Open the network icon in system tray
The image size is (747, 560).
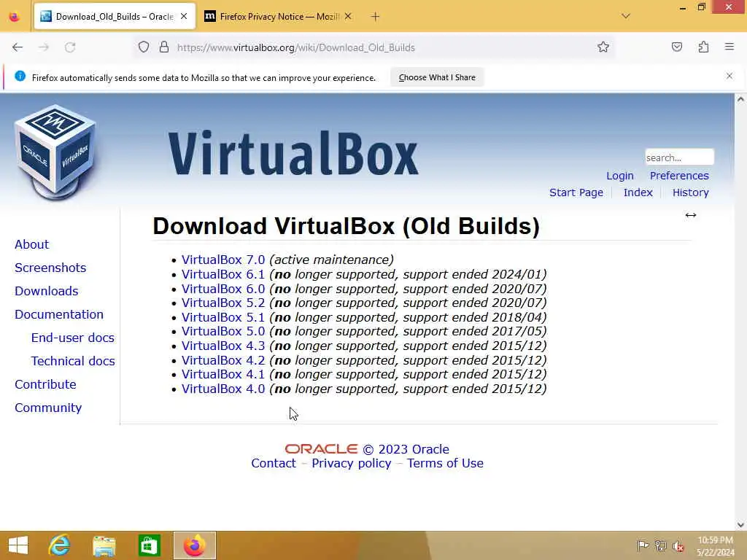pos(660,545)
